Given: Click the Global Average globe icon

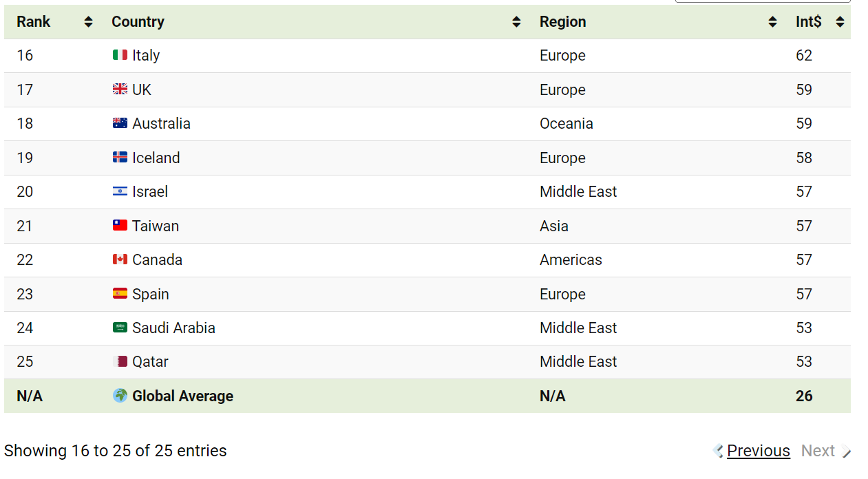Looking at the screenshot, I should tap(120, 396).
